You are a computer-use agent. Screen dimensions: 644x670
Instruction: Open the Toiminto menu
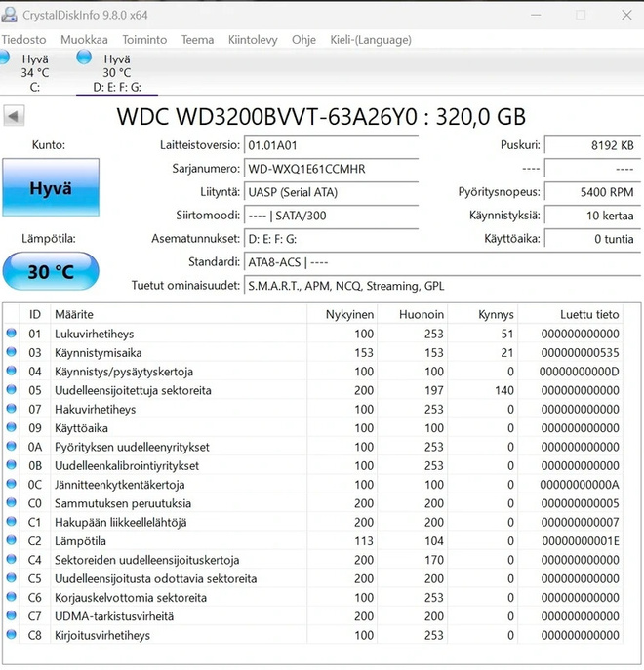click(144, 40)
